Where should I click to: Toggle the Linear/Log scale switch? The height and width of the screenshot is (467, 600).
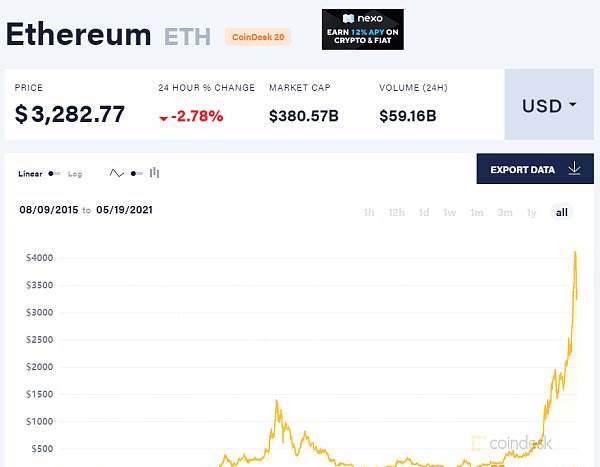coord(54,174)
